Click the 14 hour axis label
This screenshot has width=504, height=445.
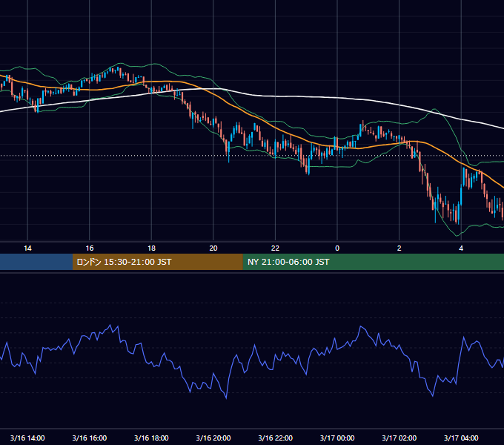click(27, 248)
